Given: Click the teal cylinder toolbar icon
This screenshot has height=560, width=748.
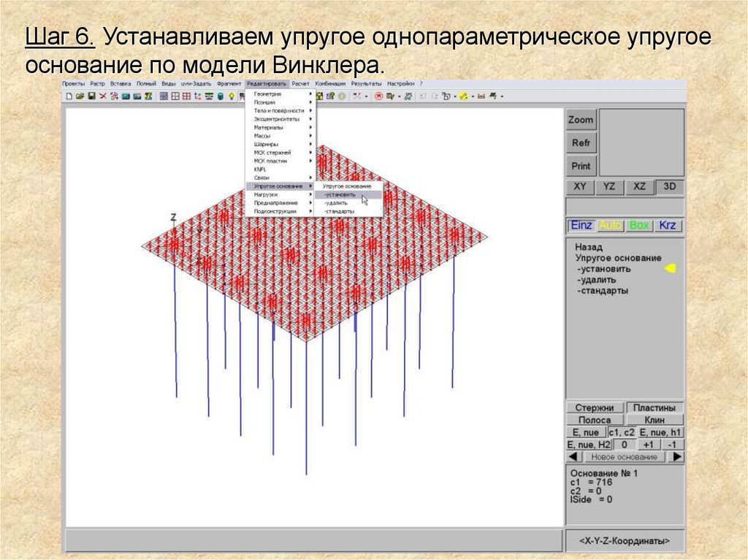Looking at the screenshot, I should (221, 96).
